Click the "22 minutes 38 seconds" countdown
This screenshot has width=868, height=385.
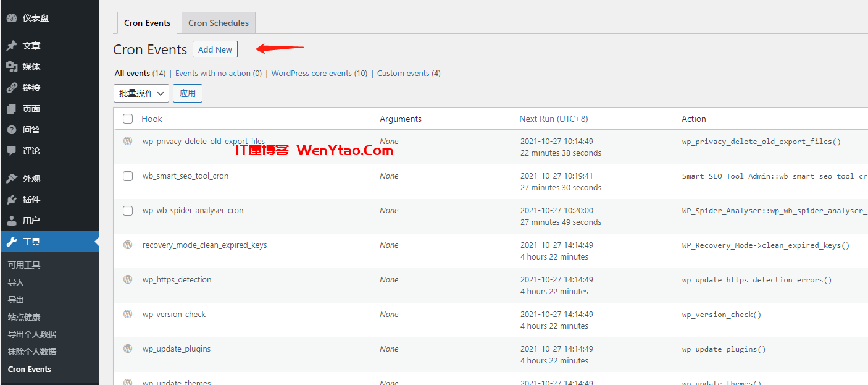click(561, 153)
